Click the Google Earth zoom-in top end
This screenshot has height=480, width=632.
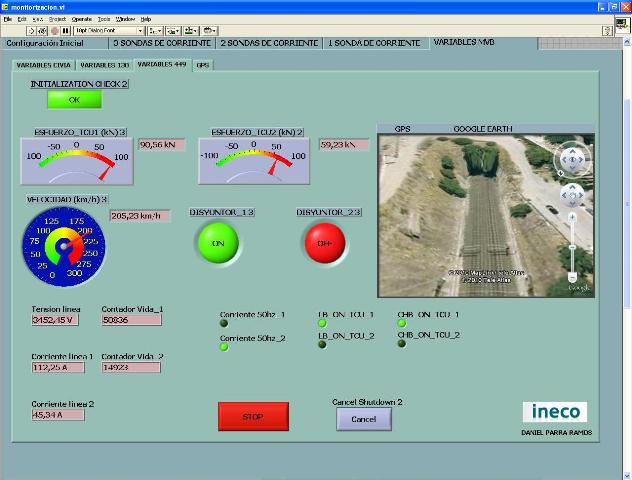572,218
